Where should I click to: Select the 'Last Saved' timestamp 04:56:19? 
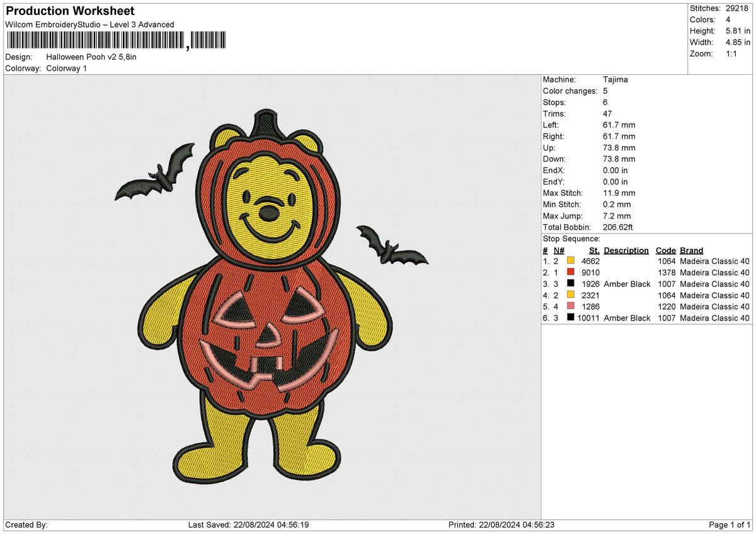pos(292,525)
